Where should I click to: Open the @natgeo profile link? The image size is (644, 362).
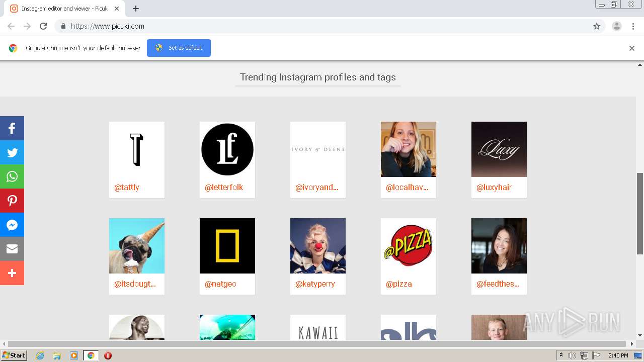point(220,284)
